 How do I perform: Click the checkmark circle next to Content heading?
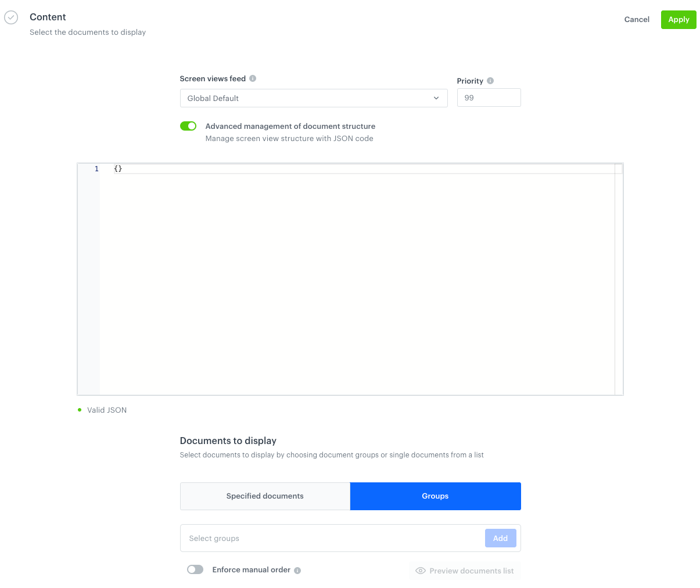[x=11, y=17]
